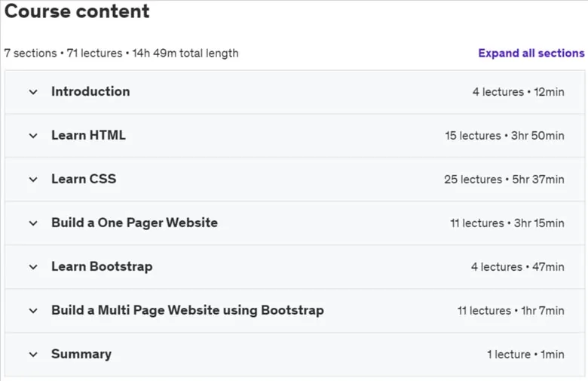
Task: Open the Build a One Pager Website heading
Action: pos(135,223)
